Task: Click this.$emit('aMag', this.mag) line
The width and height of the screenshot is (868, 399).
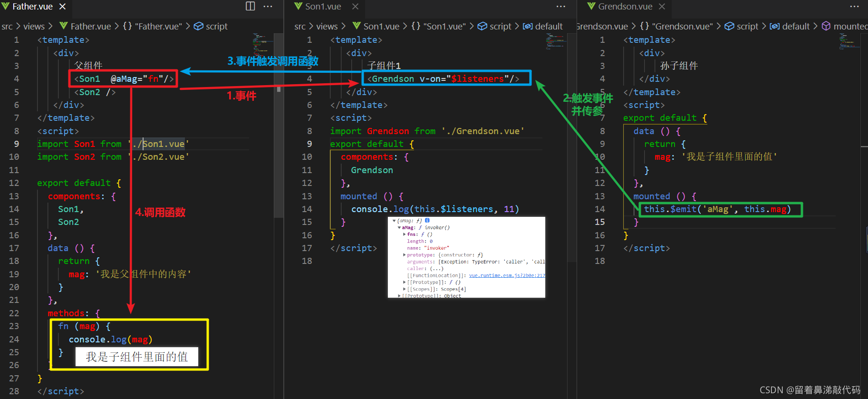Action: (x=717, y=209)
